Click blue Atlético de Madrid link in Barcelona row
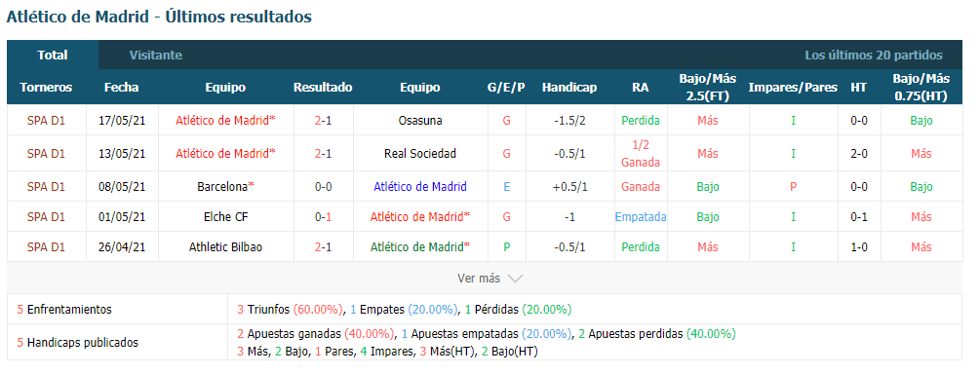Screen dimensions: 980x374 (x=420, y=186)
